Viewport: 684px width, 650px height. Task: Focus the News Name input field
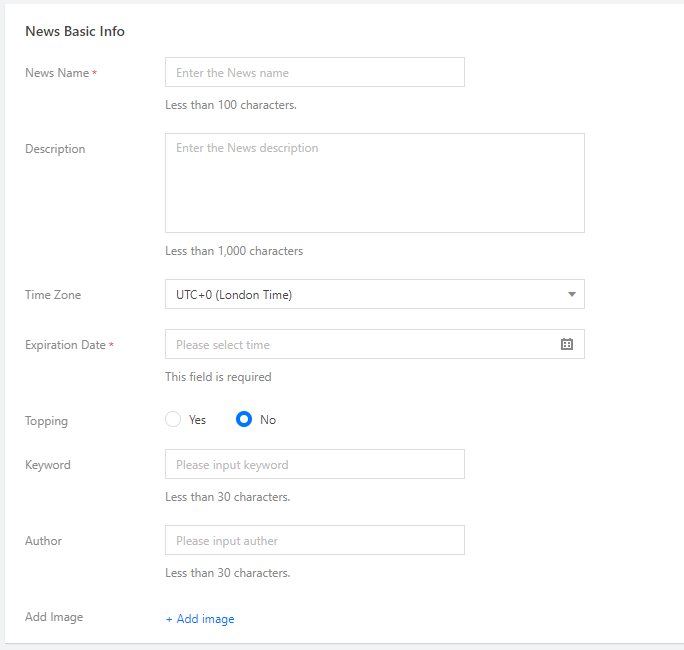tap(314, 72)
